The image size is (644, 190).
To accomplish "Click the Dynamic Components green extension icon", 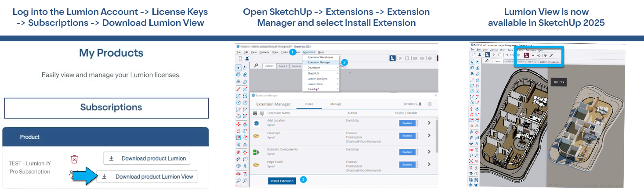I will click(256, 152).
